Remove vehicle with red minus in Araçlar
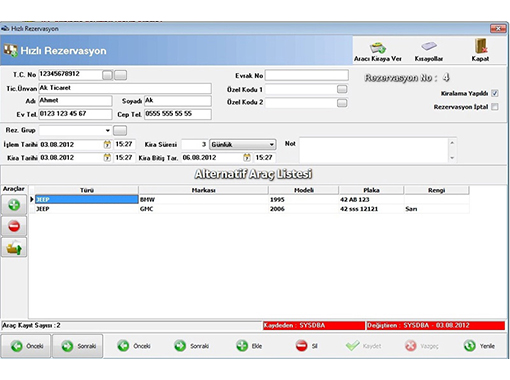Screen dimensions: 510x380 coord(14,226)
